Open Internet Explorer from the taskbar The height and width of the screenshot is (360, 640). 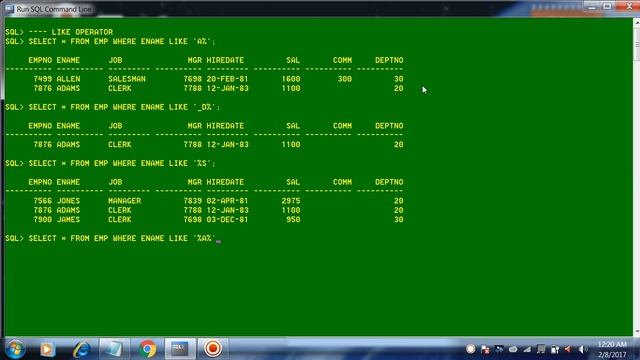pos(81,349)
